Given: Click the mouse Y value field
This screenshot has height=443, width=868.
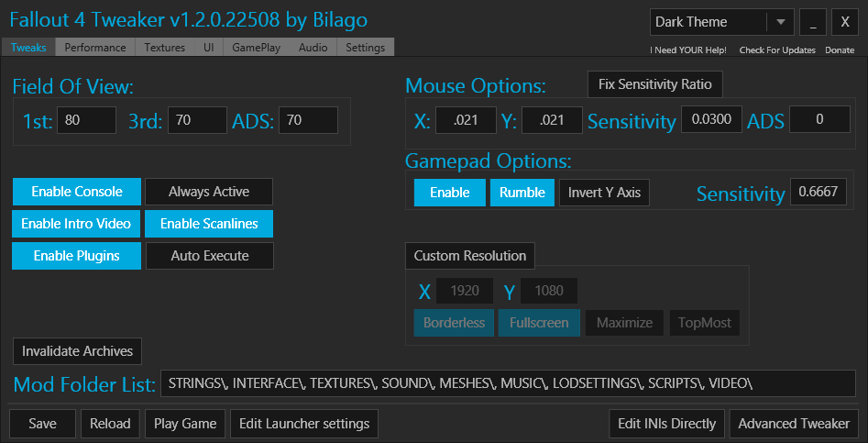Looking at the screenshot, I should pos(552,120).
